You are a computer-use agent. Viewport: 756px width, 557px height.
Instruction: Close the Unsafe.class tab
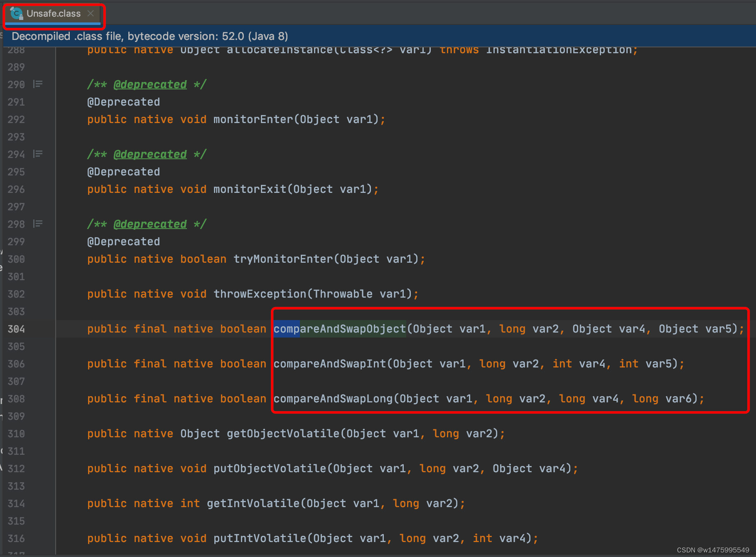91,13
